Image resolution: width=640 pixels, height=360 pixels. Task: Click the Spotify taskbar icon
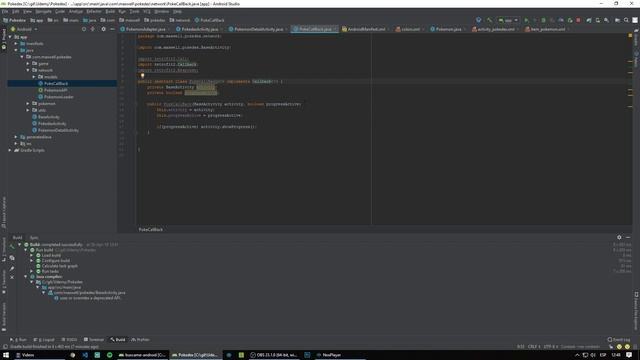pyautogui.click(x=109, y=355)
